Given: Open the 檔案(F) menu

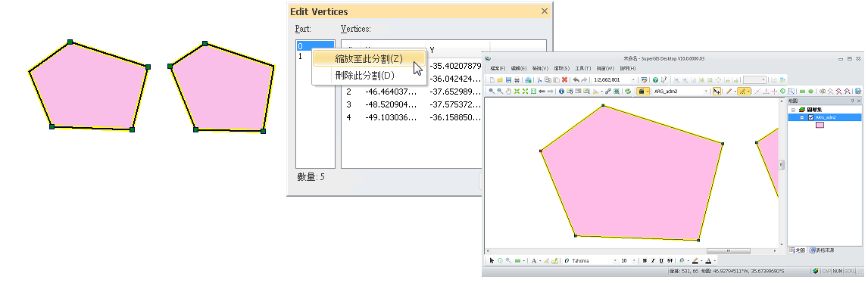Looking at the screenshot, I should click(x=498, y=69).
